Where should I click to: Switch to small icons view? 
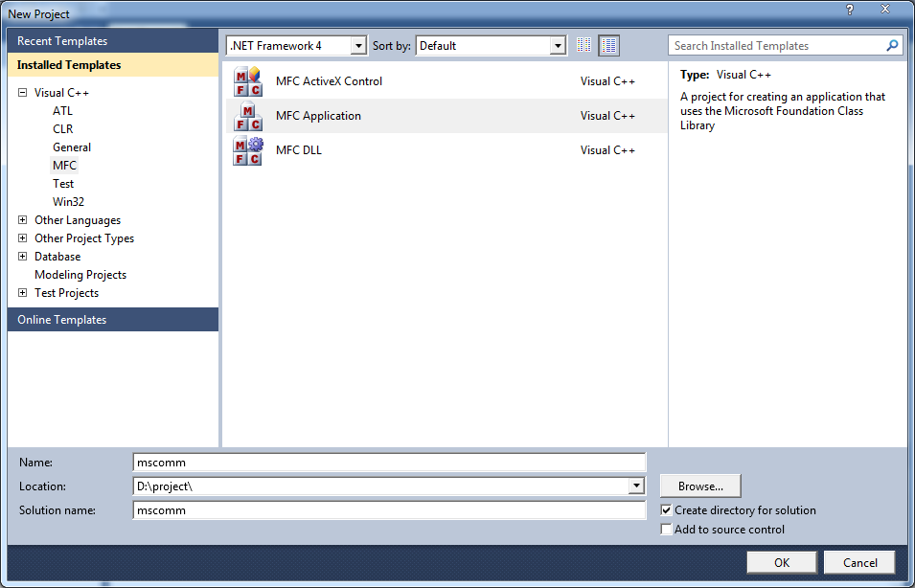[583, 45]
